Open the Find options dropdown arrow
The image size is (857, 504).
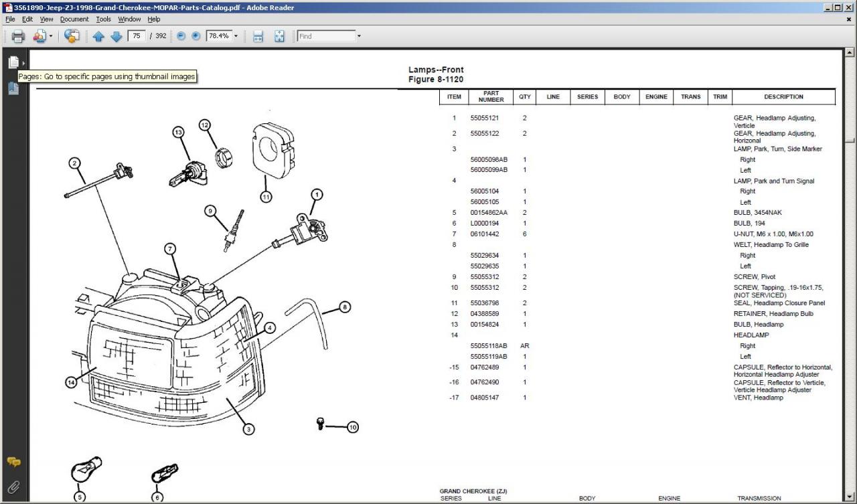pyautogui.click(x=359, y=36)
